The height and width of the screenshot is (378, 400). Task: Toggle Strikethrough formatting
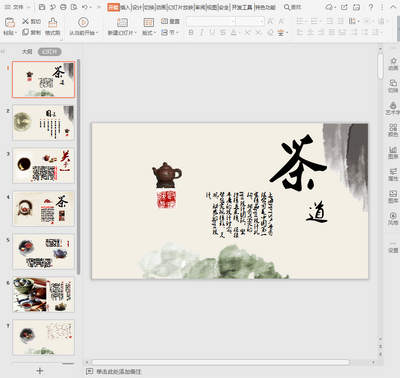(223, 32)
